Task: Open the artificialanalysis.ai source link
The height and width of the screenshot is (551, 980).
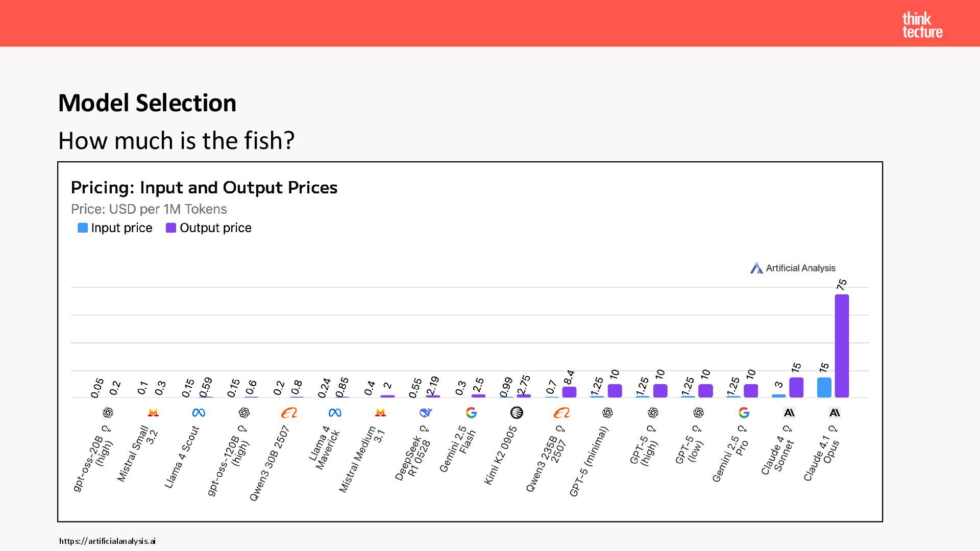Action: pos(107,541)
